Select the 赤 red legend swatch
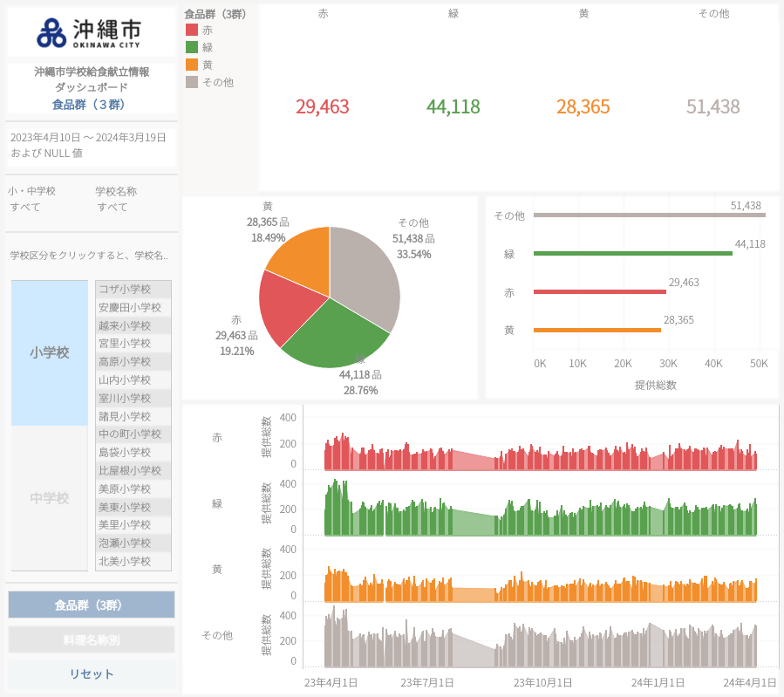Viewport: 784px width, 697px height. click(192, 30)
